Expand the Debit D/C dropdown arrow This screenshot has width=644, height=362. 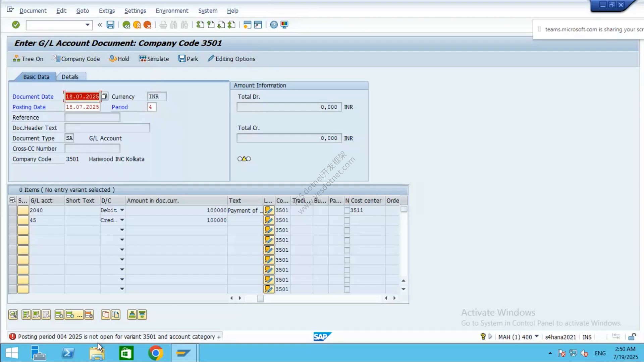[x=122, y=210]
